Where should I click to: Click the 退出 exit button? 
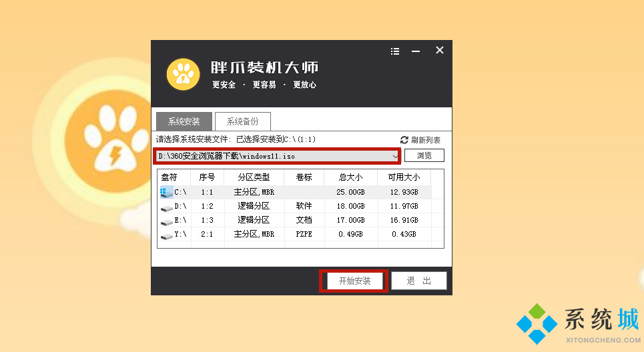tap(418, 281)
